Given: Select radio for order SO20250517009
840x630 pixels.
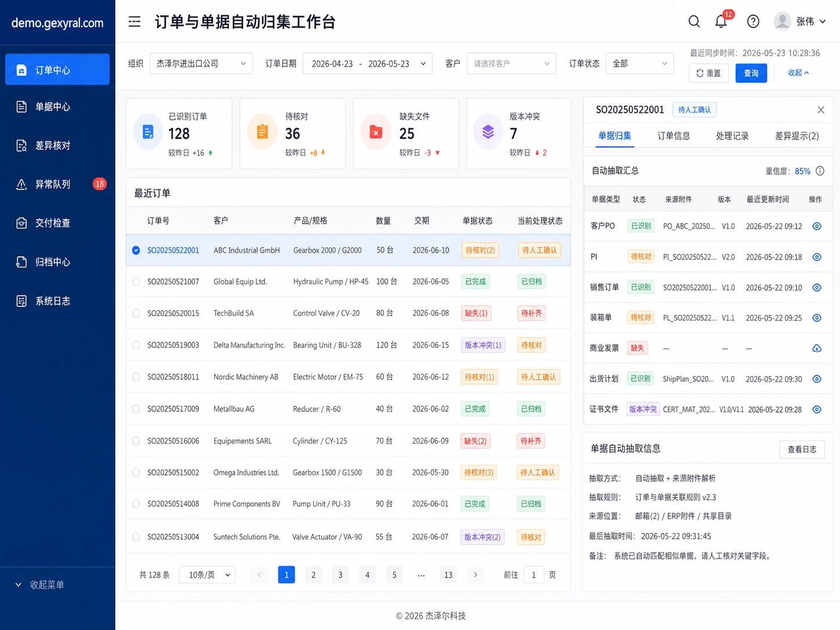Looking at the screenshot, I should click(136, 409).
